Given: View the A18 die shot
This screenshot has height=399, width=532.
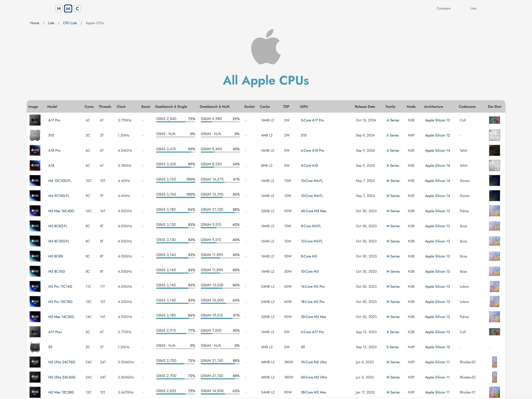Looking at the screenshot, I should [x=494, y=165].
